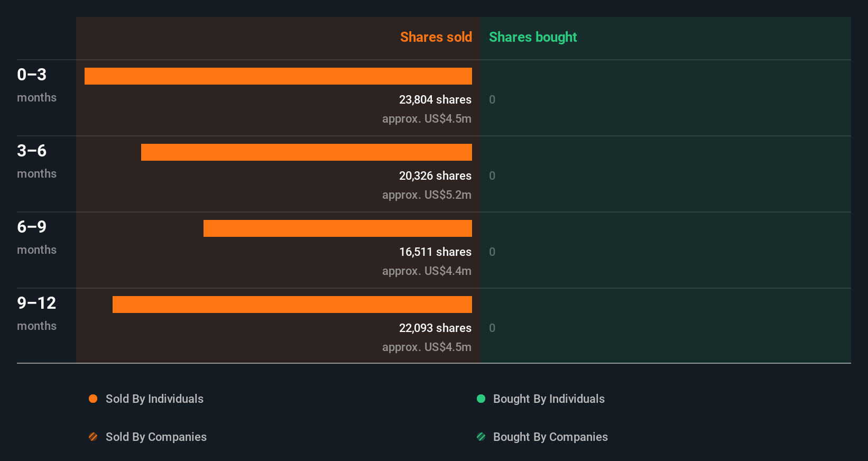
Task: Click the 23,804 shares value
Action: 435,99
